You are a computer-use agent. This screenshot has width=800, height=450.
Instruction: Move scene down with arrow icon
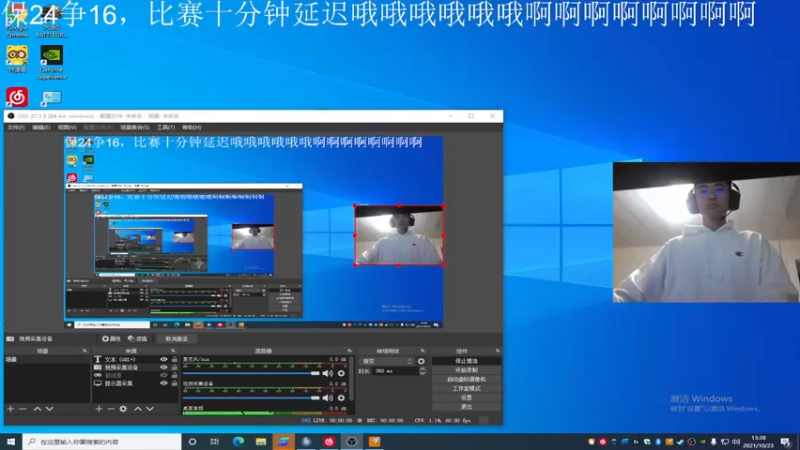point(49,409)
